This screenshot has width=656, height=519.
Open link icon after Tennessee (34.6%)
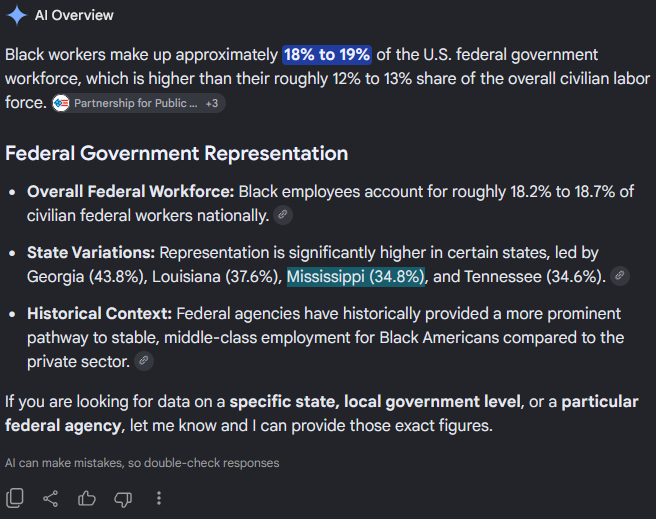[620, 276]
